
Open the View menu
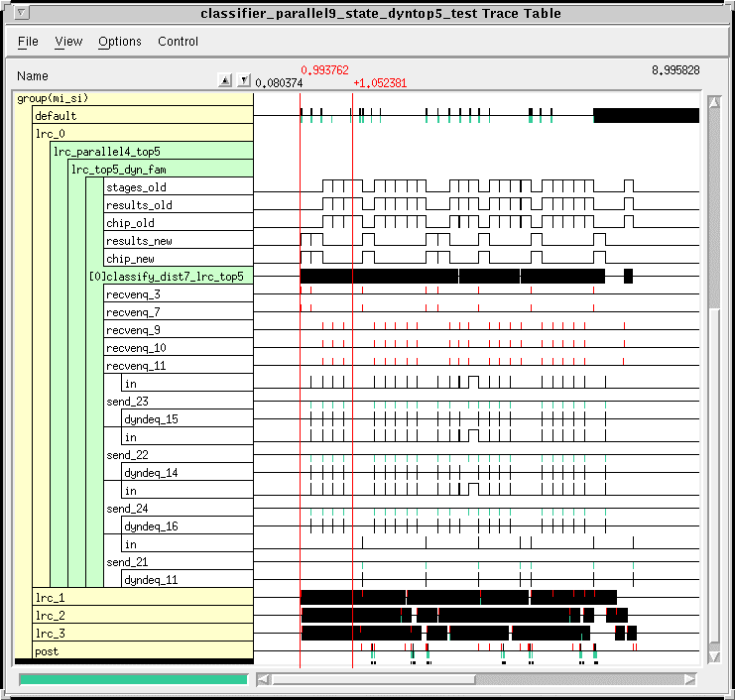point(68,42)
